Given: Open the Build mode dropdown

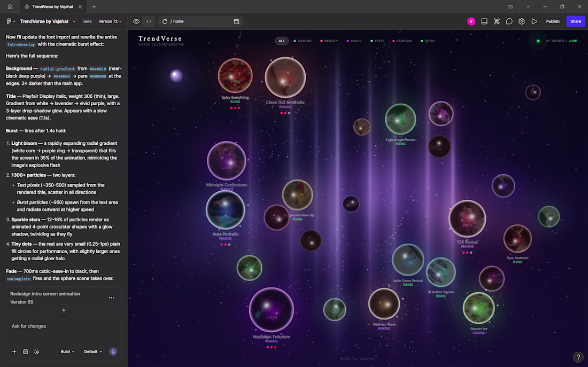Looking at the screenshot, I should click(x=67, y=352).
